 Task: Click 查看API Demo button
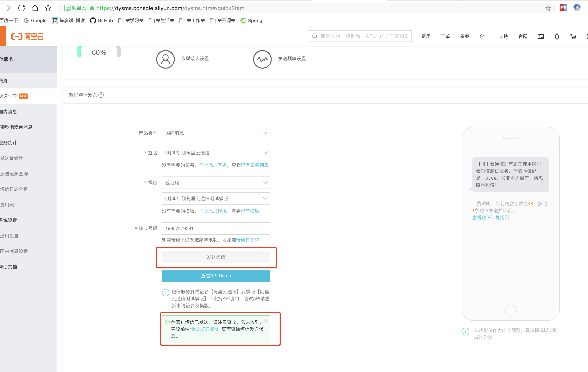216,276
